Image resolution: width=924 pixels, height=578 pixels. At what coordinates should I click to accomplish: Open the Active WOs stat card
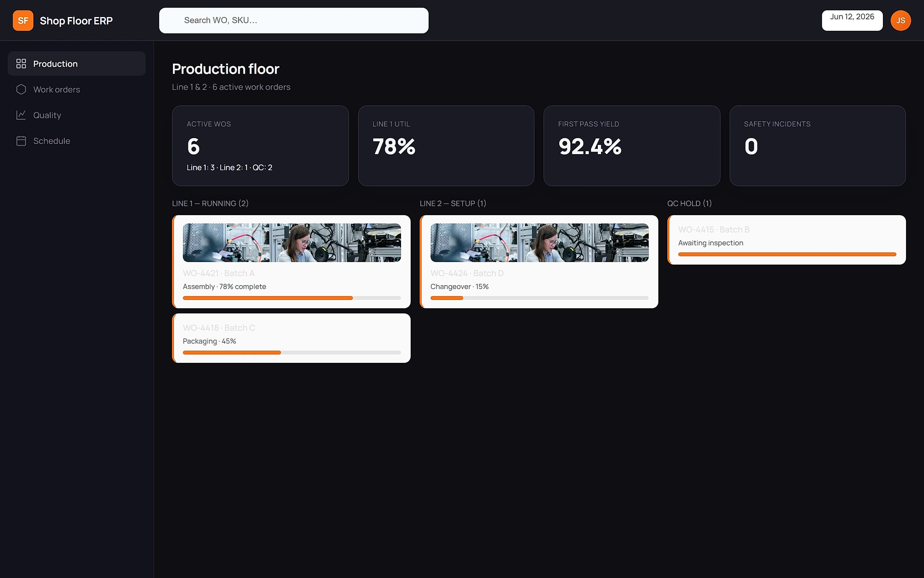pyautogui.click(x=261, y=146)
